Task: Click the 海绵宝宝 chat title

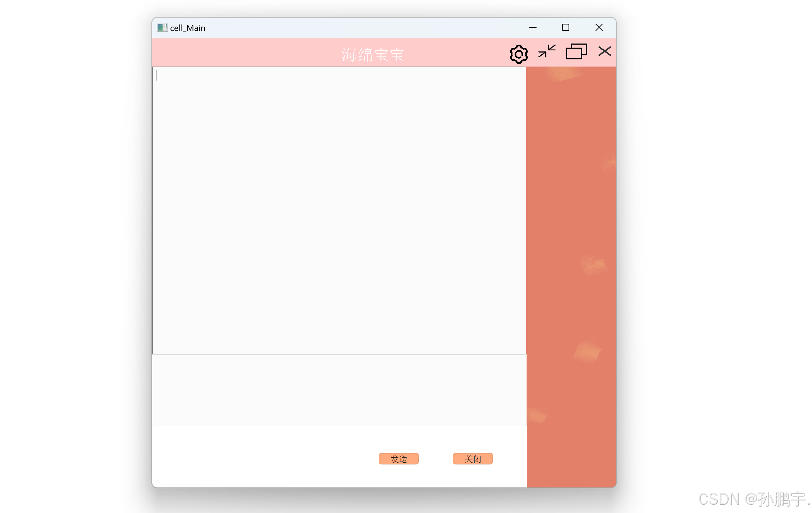Action: 373,55
